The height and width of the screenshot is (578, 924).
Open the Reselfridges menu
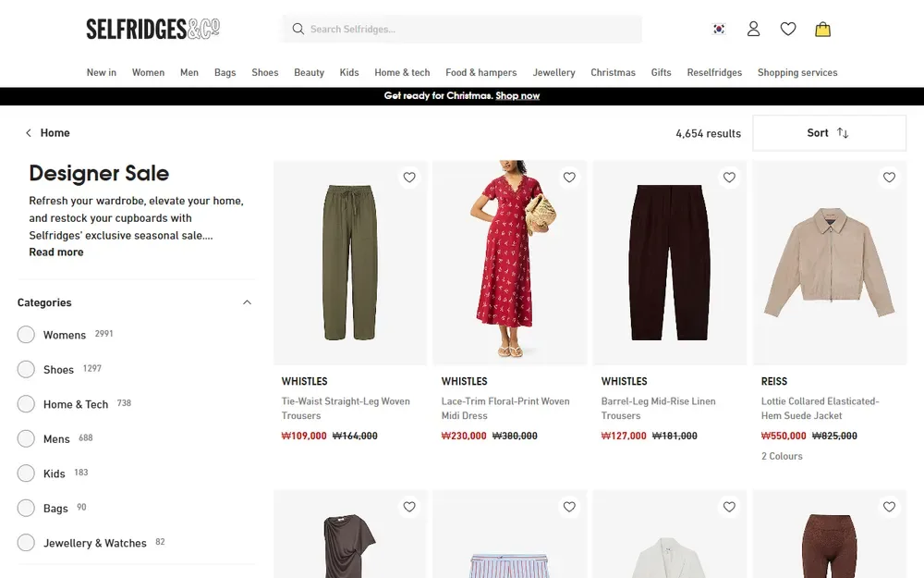(x=714, y=72)
